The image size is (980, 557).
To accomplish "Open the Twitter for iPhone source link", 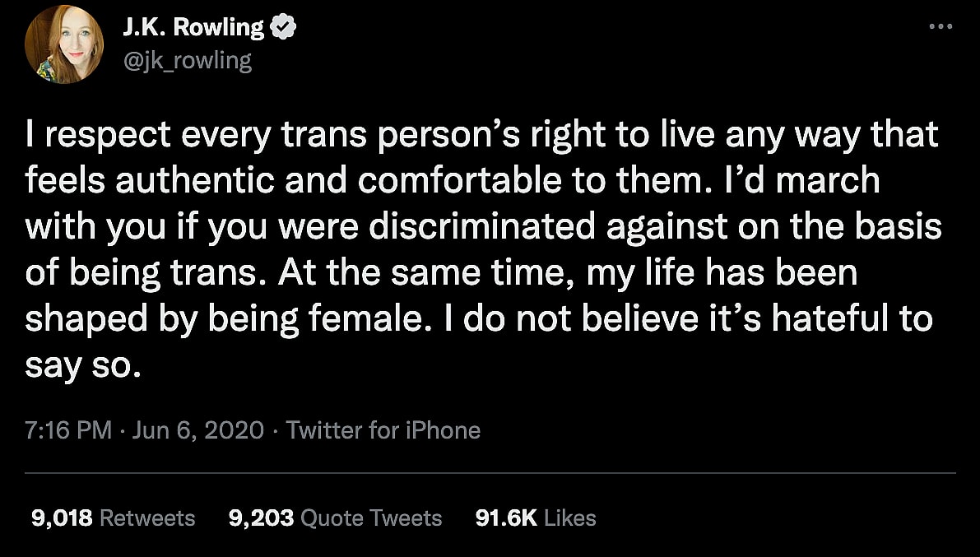I will click(x=383, y=429).
